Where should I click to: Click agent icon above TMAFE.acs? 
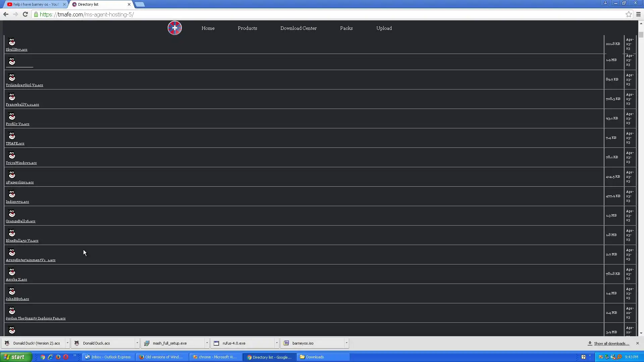(12, 136)
